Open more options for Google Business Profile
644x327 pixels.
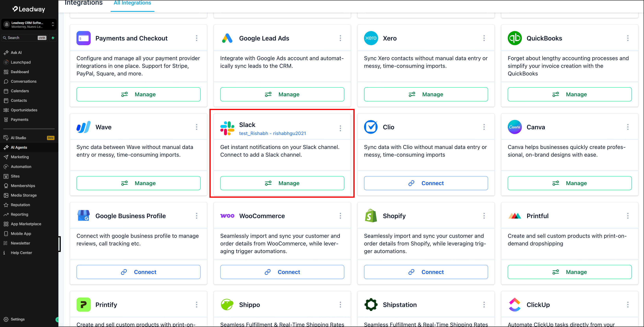click(x=196, y=216)
